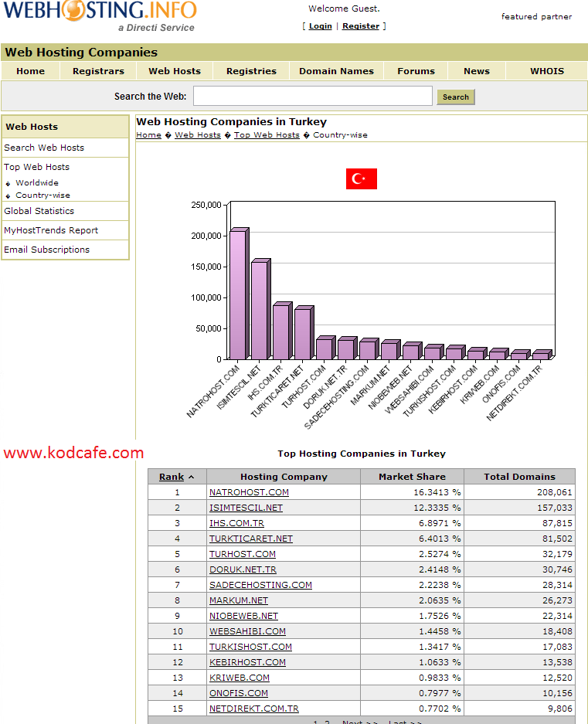Viewport: 588px width, 724px height.
Task: Open the KEBIRHOST.COM link
Action: pyautogui.click(x=247, y=663)
